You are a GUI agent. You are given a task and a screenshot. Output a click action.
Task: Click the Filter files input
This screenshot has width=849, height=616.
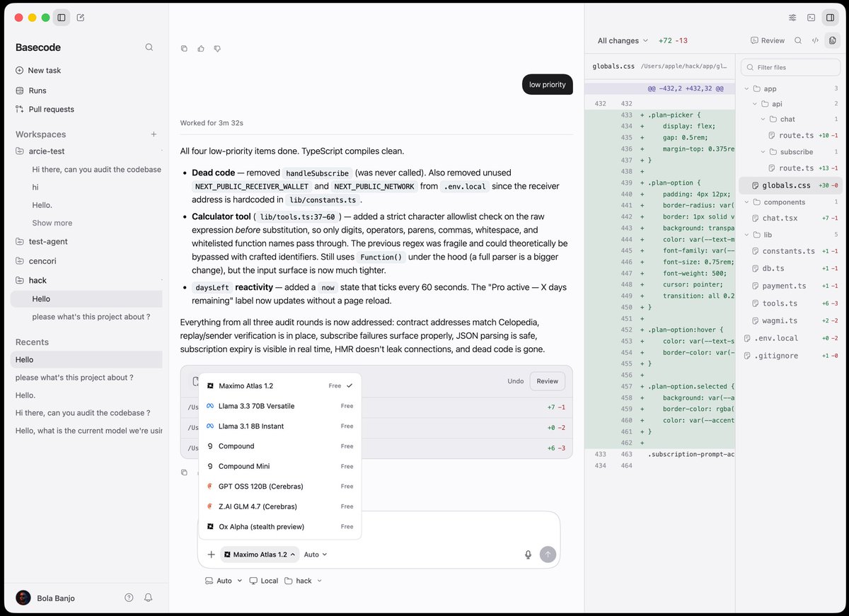tap(790, 67)
